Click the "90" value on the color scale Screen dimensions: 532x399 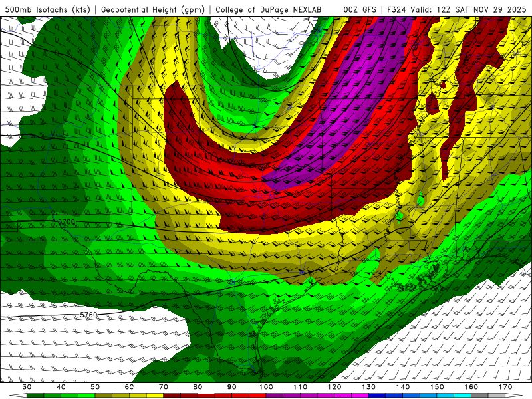[x=232, y=387]
